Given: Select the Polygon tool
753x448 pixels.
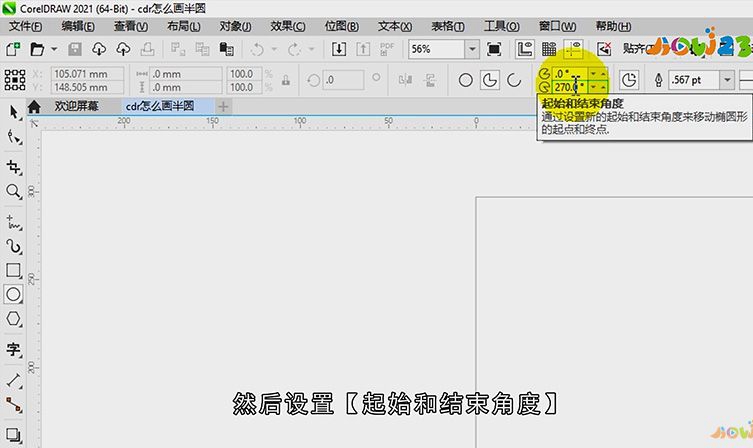Looking at the screenshot, I should click(13, 319).
